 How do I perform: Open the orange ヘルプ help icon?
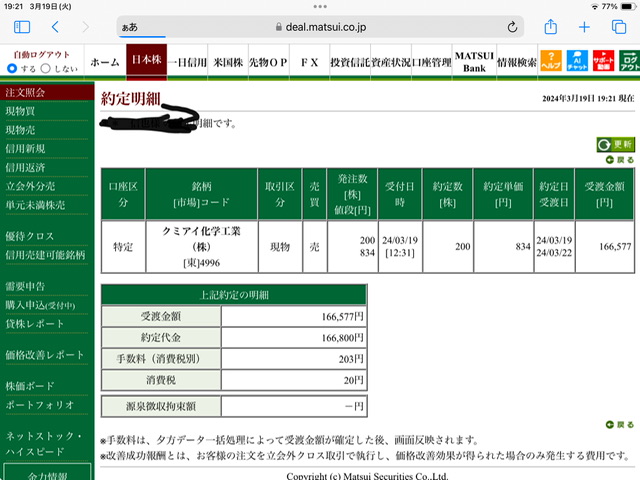click(x=551, y=61)
